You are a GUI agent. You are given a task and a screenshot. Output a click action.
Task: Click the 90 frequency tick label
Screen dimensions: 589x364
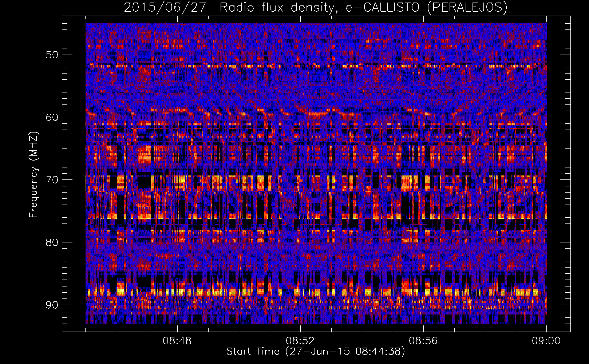[x=52, y=305]
